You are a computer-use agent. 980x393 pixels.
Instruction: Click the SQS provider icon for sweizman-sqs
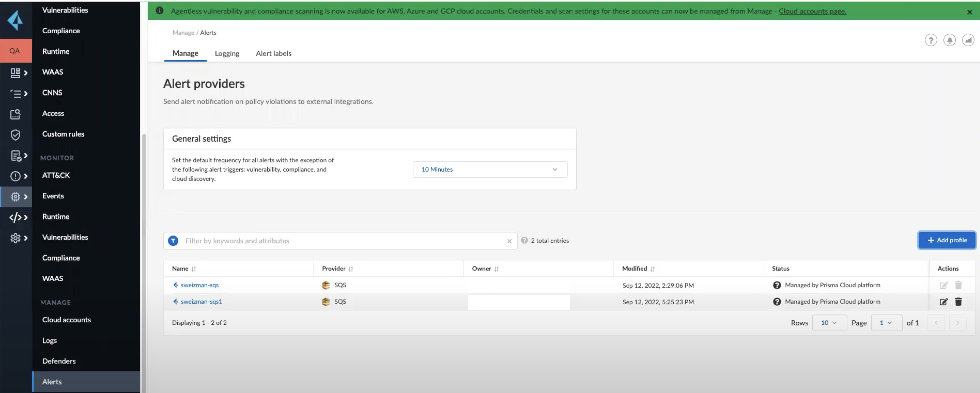[326, 285]
